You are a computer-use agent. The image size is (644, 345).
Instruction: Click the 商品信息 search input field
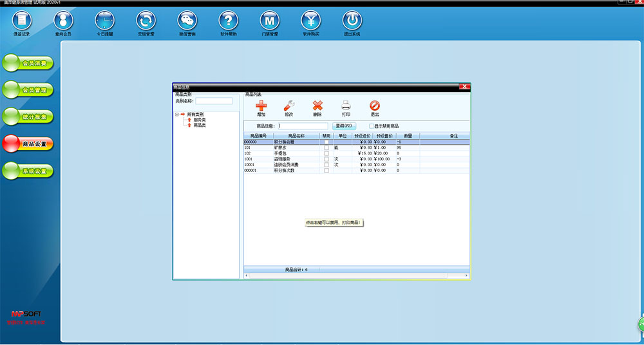[x=303, y=126]
